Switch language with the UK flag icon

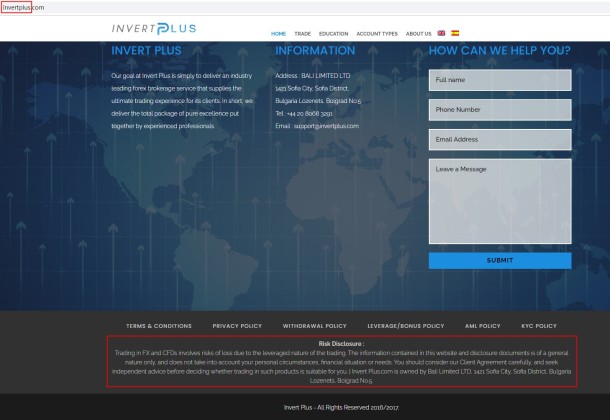[x=441, y=33]
